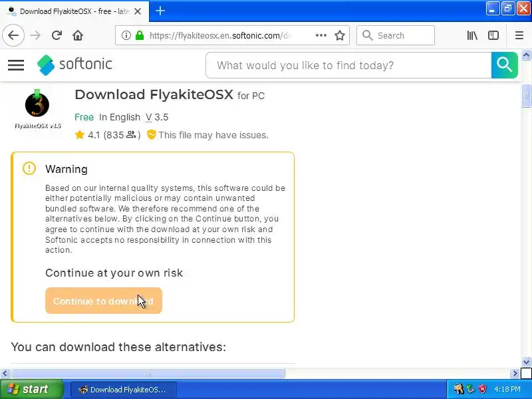Screen dimensions: 532x399
Task: Bookmark this page with the star
Action: tap(340, 35)
